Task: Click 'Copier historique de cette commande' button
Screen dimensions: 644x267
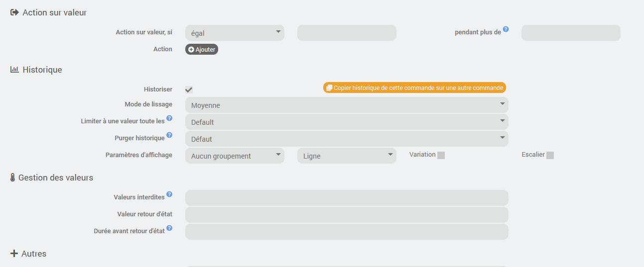Action: click(414, 88)
